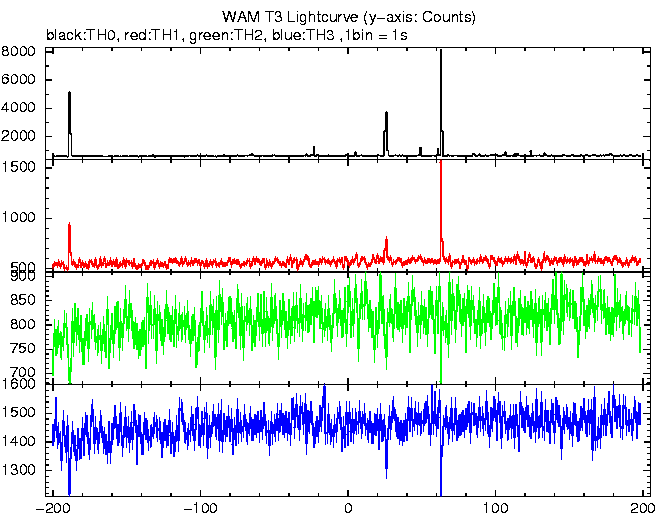Click the x-axis label '0'
The height and width of the screenshot is (515, 669).
click(348, 508)
